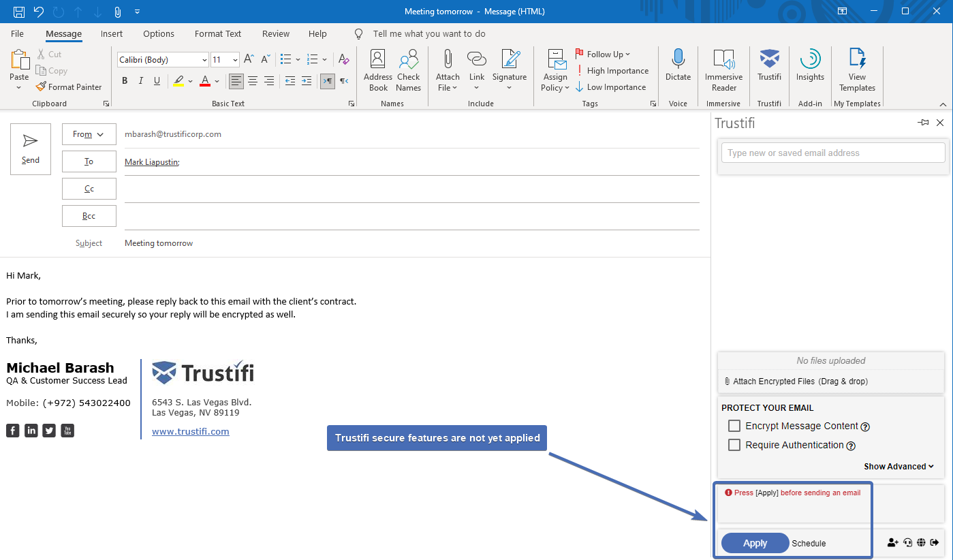Open the Signature menu

pos(510,70)
